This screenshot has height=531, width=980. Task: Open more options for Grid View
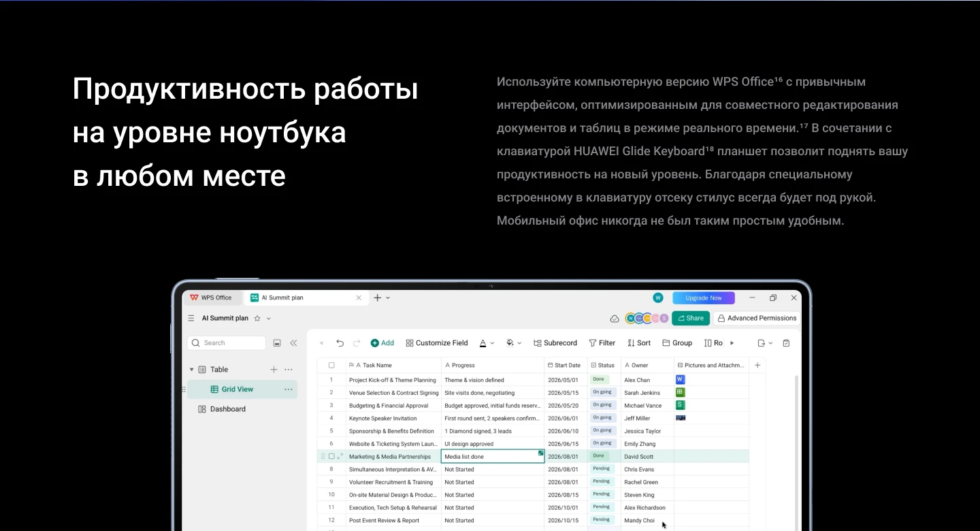(289, 389)
